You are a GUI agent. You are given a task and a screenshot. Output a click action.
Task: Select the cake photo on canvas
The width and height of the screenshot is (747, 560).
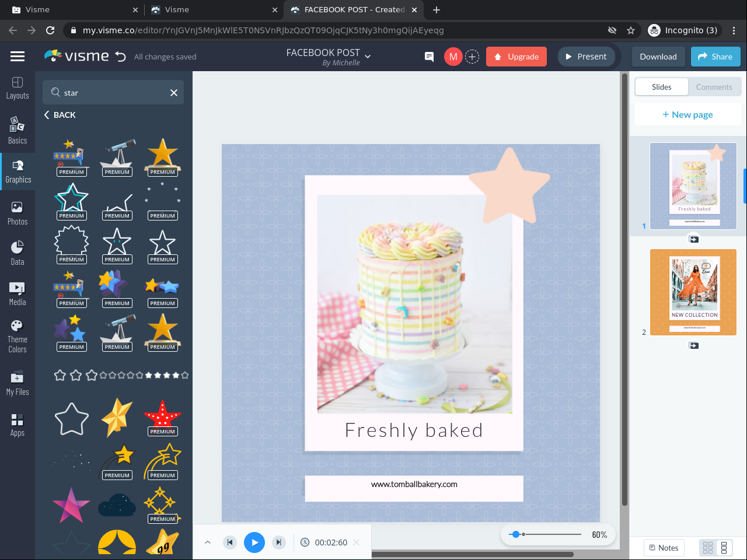[x=415, y=304]
